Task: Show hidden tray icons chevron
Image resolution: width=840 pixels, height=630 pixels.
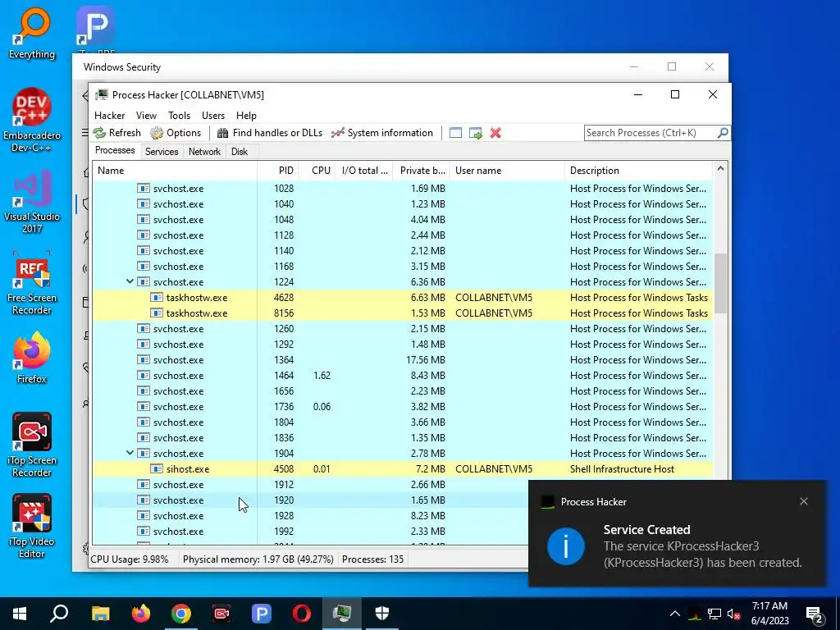Action: [674, 614]
